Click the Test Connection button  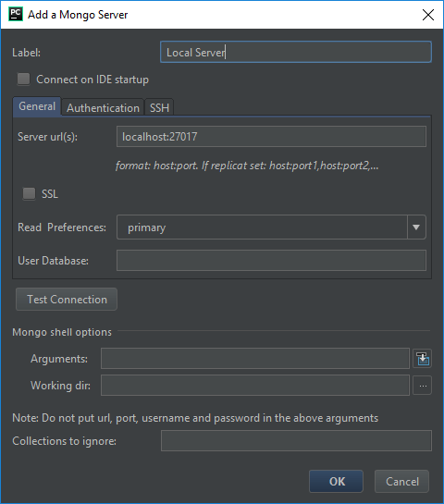(x=67, y=300)
